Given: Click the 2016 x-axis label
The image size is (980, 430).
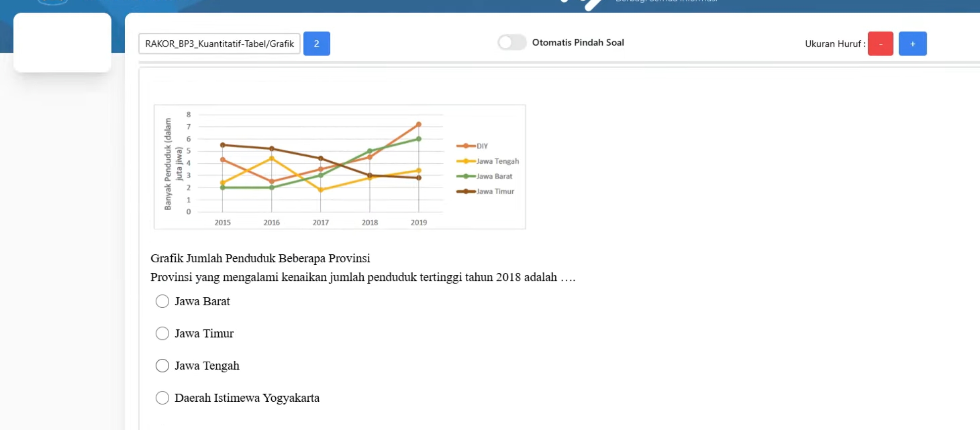Looking at the screenshot, I should click(x=272, y=223).
